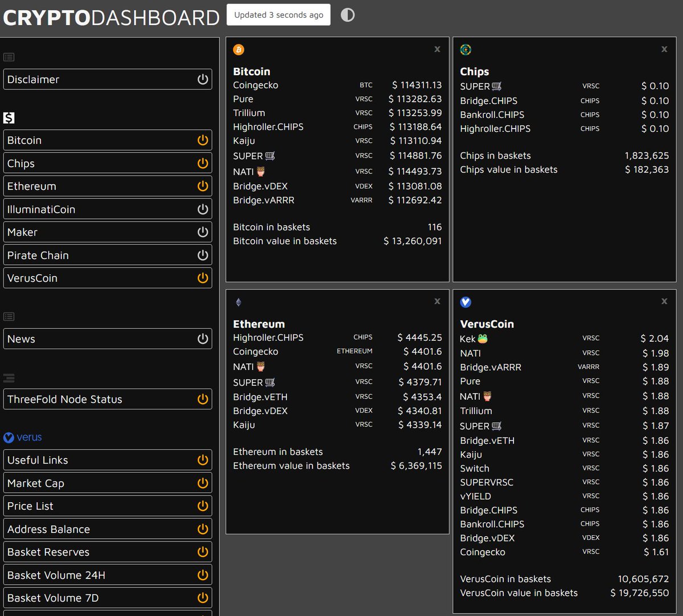Close the Ethereum card
Image resolution: width=683 pixels, height=616 pixels.
pos(437,301)
